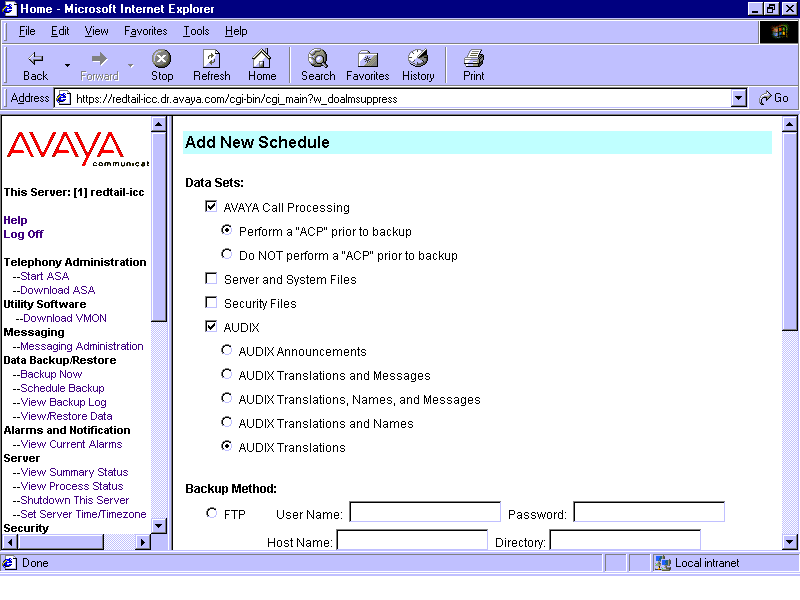800x600 pixels.
Task: Open the Help menu in menu bar
Action: [236, 31]
